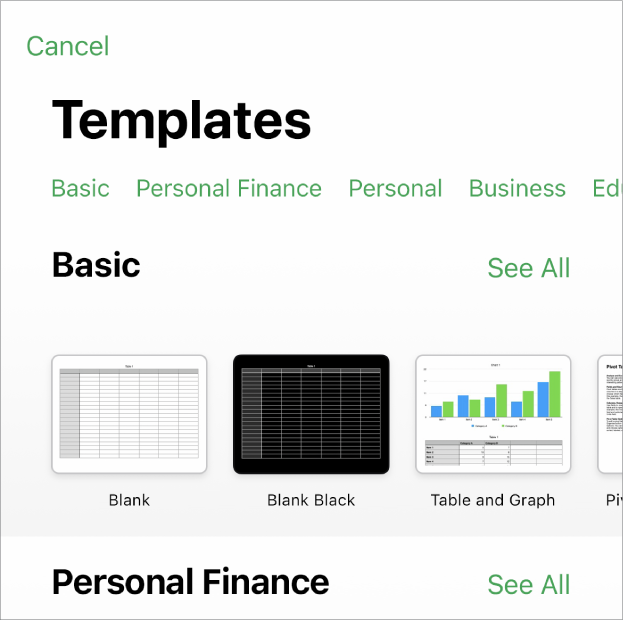Pick the Blank Black template thumbnail
Image resolution: width=625 pixels, height=620 pixels.
(x=311, y=414)
